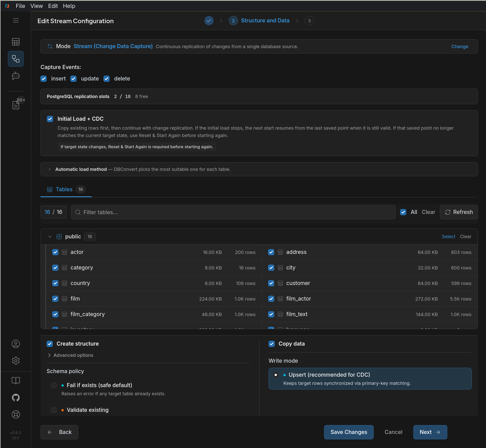
Task: Toggle Initial Load + CDC checkbox
Action: pyautogui.click(x=50, y=119)
